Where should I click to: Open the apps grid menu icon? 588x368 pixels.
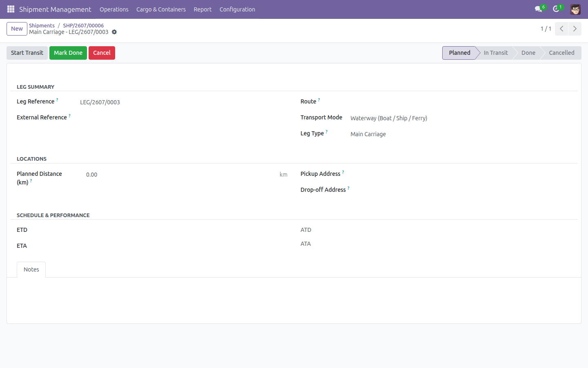click(11, 9)
